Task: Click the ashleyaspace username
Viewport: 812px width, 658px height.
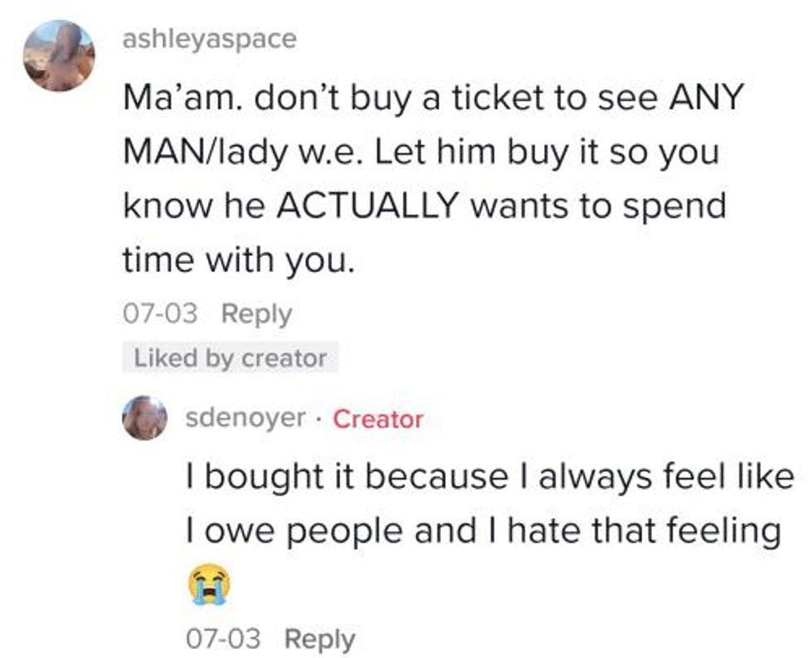Action: point(209,39)
